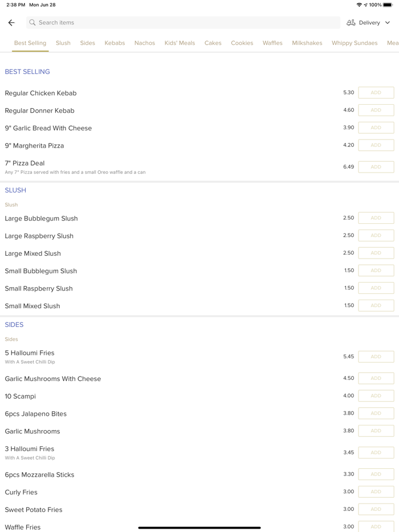Add Large Bubblegum Slush to order

[376, 218]
